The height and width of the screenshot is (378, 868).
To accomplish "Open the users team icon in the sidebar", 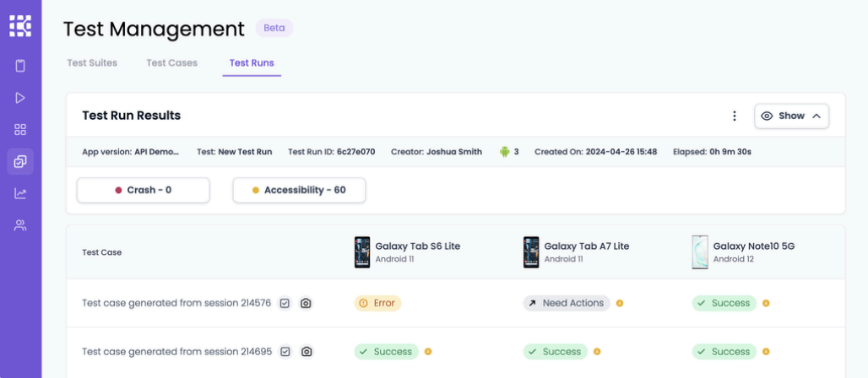I will 20,225.
